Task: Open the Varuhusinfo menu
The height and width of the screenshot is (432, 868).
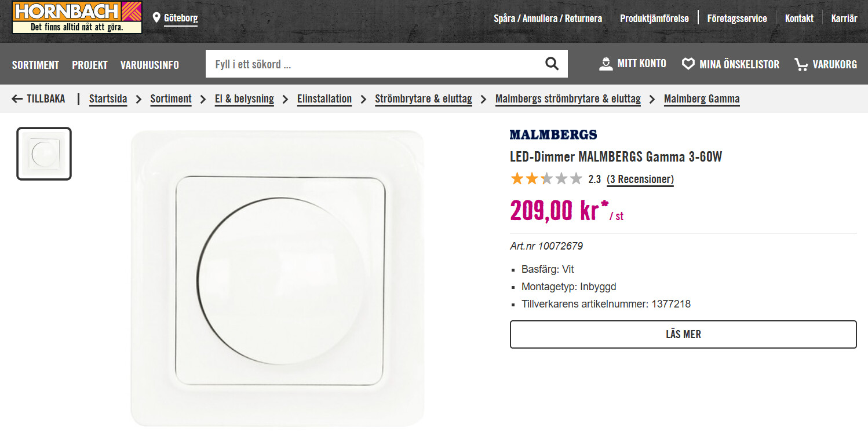Action: pos(149,65)
